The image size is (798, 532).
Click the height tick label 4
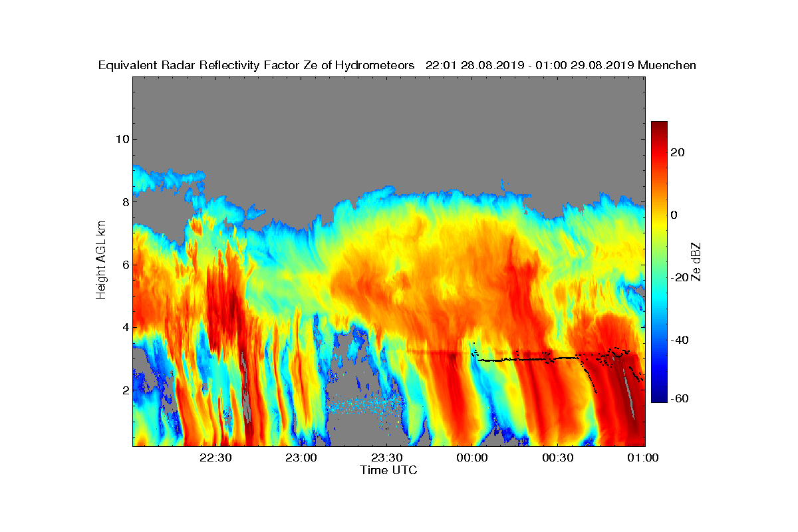125,327
